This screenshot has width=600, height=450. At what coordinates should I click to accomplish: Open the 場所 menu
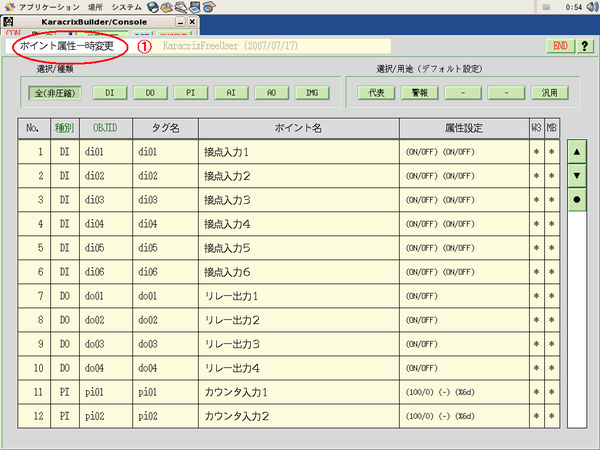[95, 7]
